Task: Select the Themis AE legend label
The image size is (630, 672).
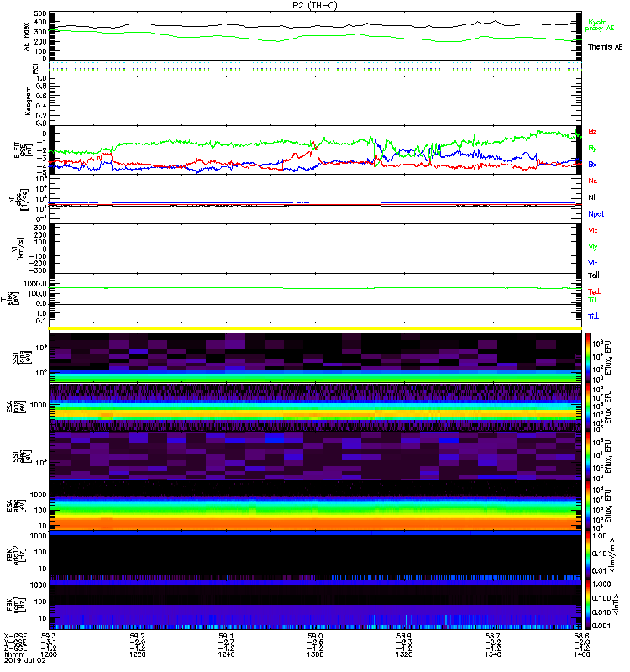Action: coord(604,47)
